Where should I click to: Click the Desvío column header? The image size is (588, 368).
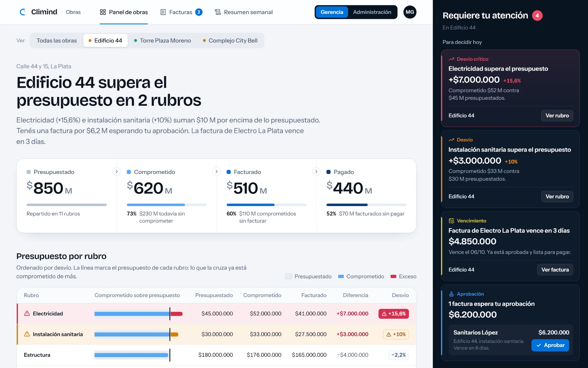pos(400,295)
